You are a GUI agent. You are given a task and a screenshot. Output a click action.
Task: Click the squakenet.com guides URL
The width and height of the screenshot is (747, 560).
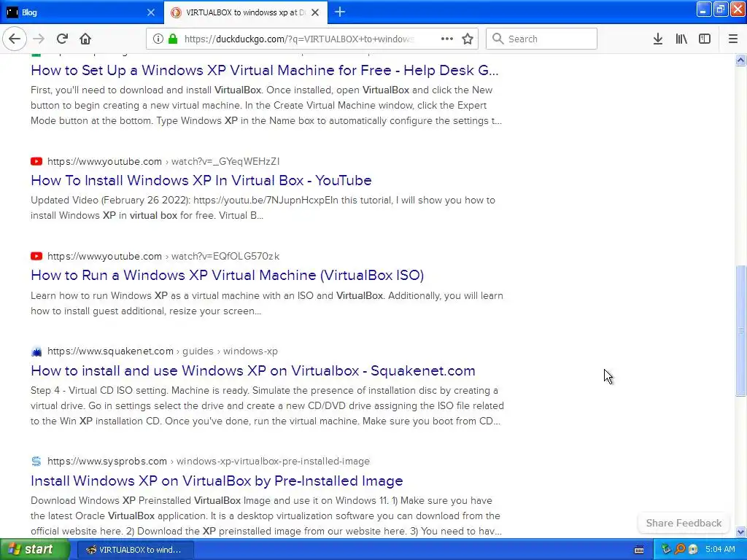tap(163, 351)
